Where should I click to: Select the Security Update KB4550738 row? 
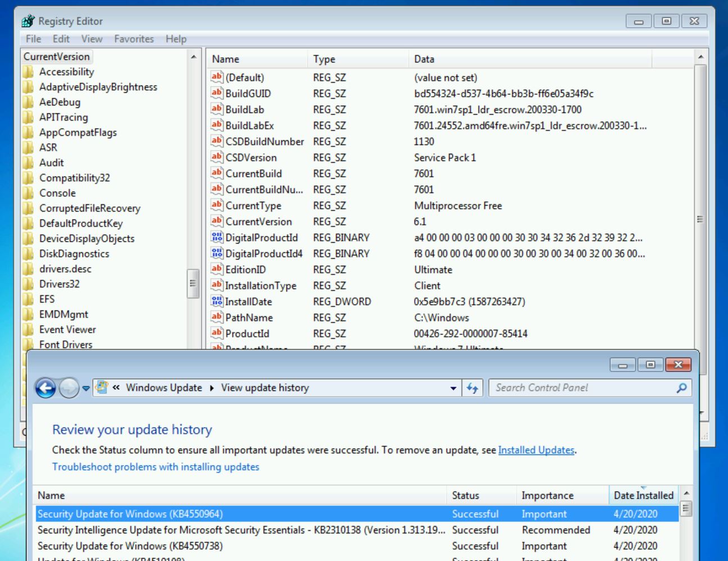[x=357, y=546]
